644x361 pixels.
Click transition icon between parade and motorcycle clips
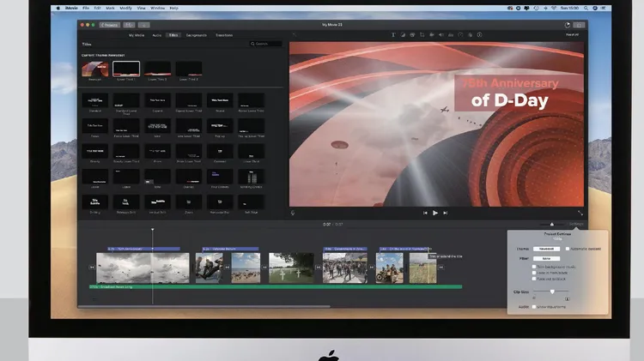[372, 268]
